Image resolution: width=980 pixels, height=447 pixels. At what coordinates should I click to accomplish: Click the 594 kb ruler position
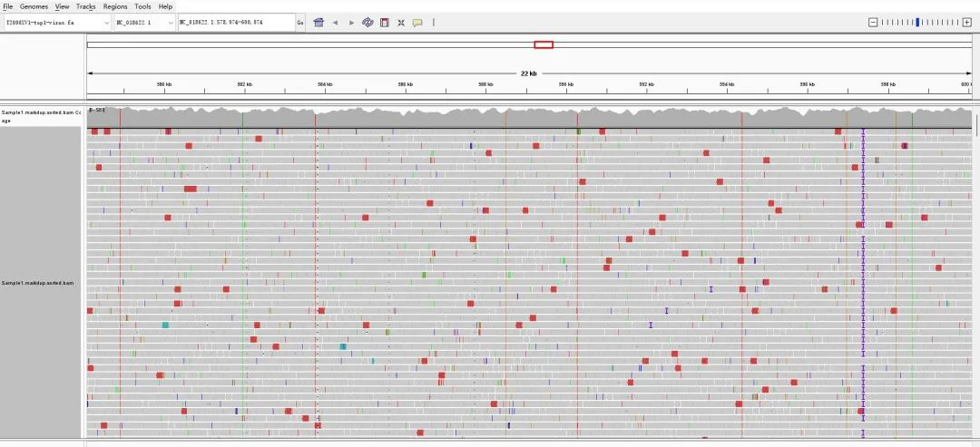point(727,83)
